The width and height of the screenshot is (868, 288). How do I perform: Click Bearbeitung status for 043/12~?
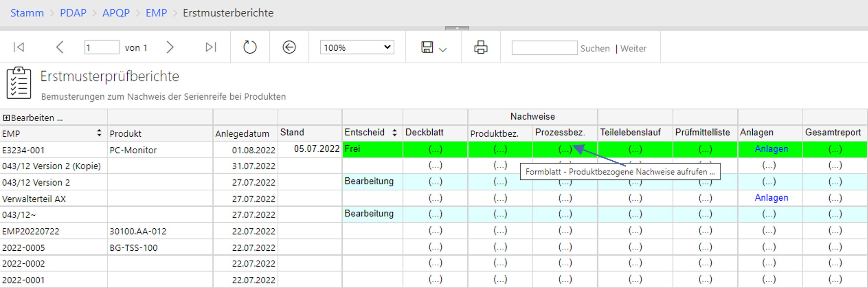(369, 213)
